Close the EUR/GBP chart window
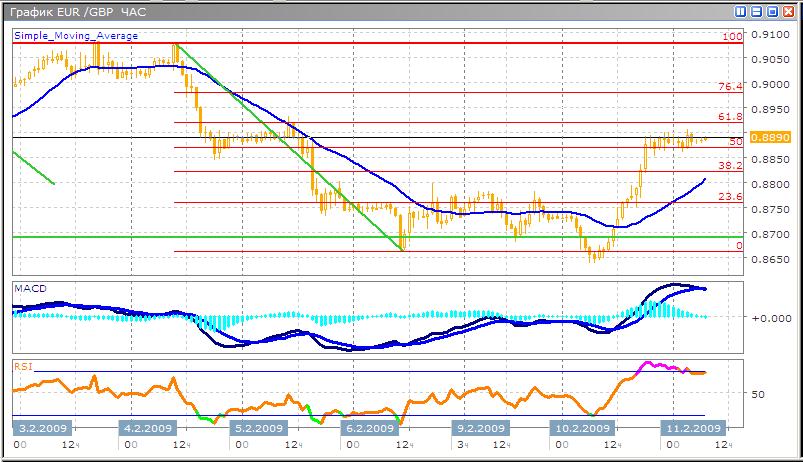803x462 pixels. pos(787,11)
